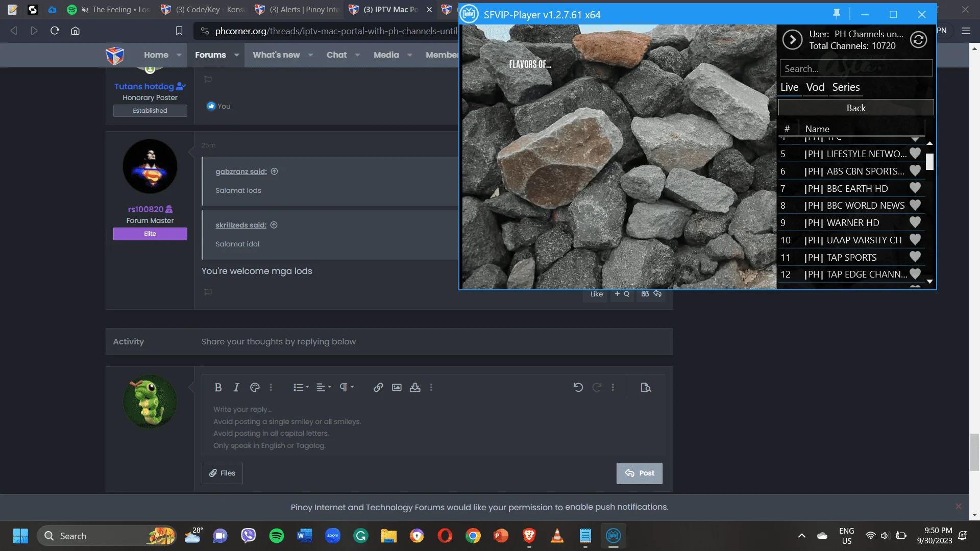
Task: Open the Forums navigation item
Action: 210,55
